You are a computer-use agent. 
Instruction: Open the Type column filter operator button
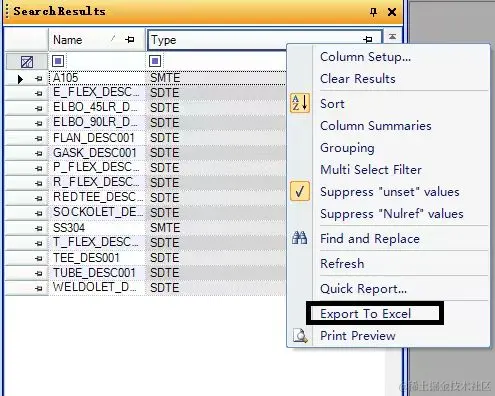coord(155,61)
